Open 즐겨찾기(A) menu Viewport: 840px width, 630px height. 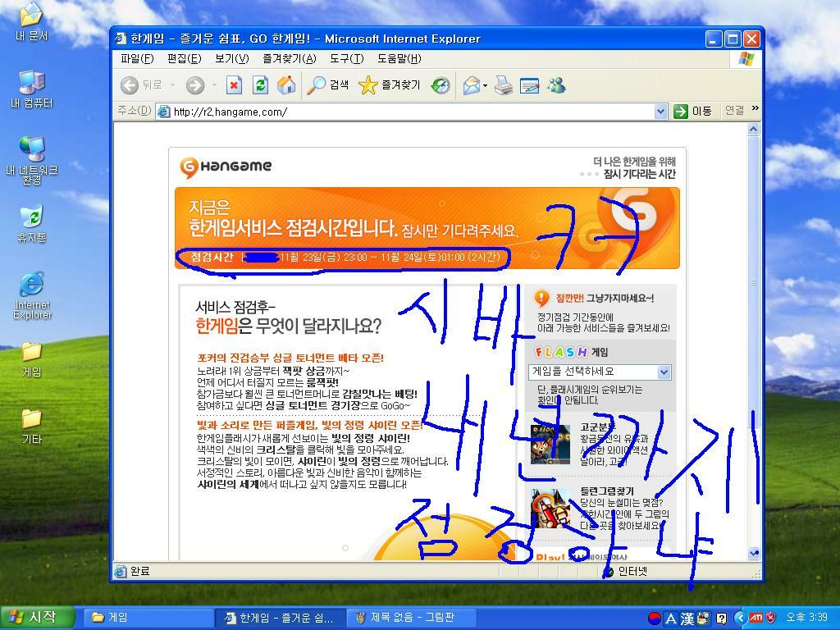[x=290, y=58]
